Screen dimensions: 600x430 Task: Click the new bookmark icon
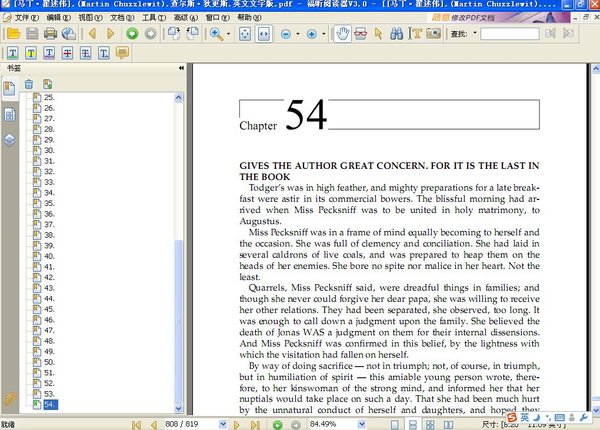(48, 84)
